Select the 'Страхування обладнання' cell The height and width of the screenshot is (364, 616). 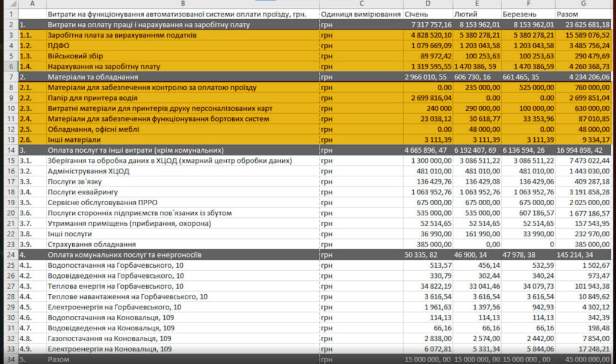[x=183, y=244]
